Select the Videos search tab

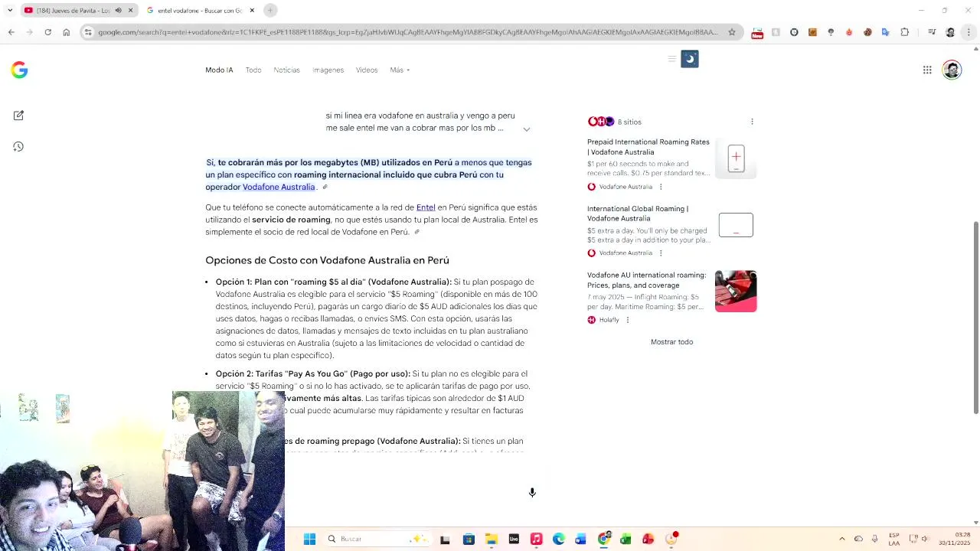point(367,70)
